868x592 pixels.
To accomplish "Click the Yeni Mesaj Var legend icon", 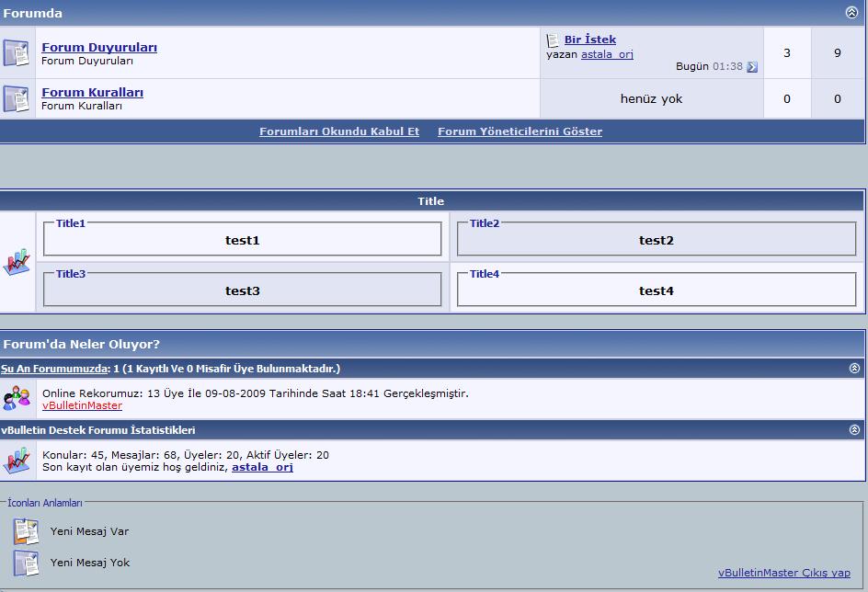I will (27, 531).
